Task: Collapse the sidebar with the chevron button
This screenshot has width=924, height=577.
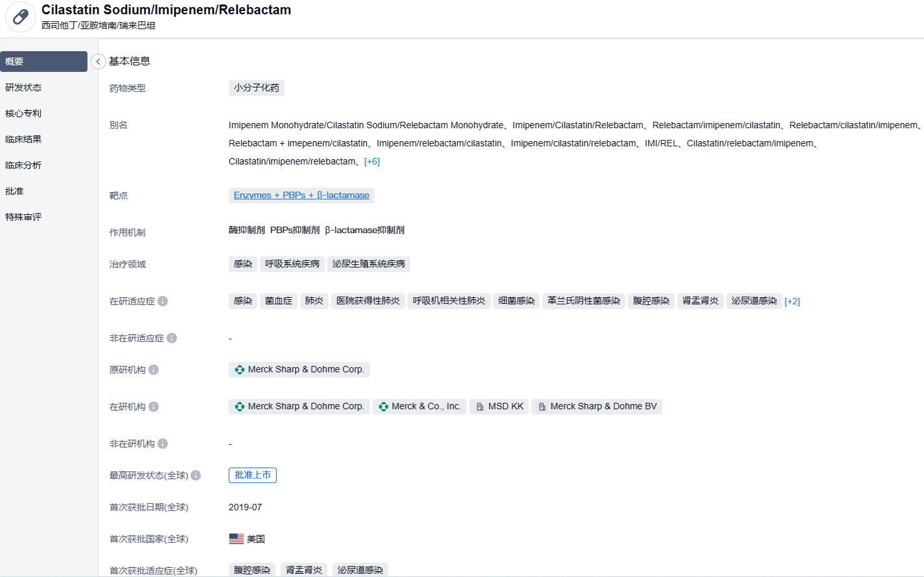Action: click(x=98, y=62)
